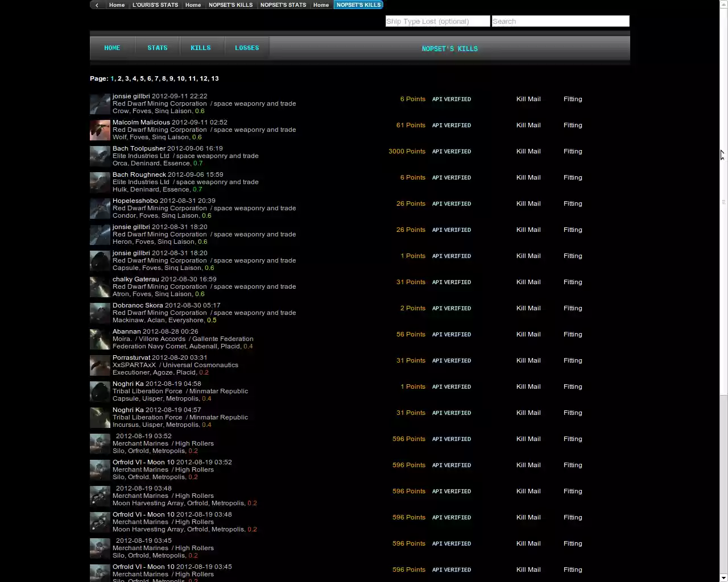Open Malcolm Malicious Wolf portrait thumbnail

[100, 130]
